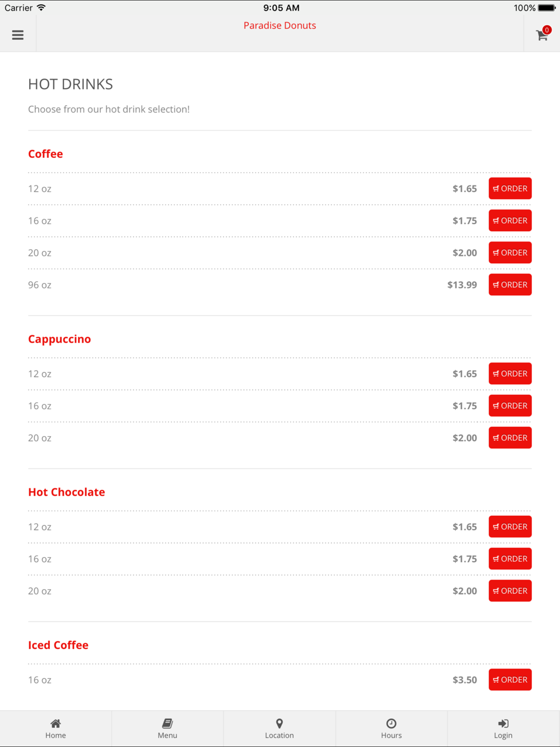This screenshot has width=560, height=747.
Task: Order a 12 oz Coffee
Action: [x=510, y=189]
